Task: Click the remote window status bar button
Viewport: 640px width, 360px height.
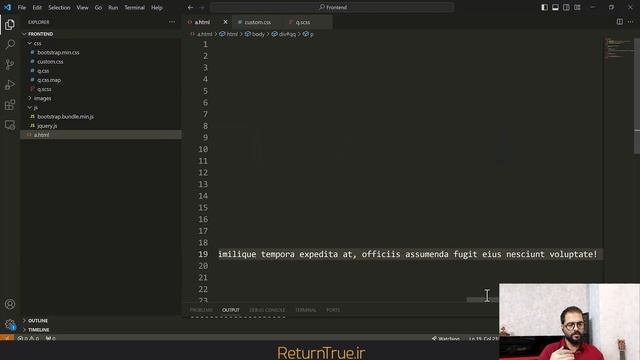Action: [x=7, y=338]
